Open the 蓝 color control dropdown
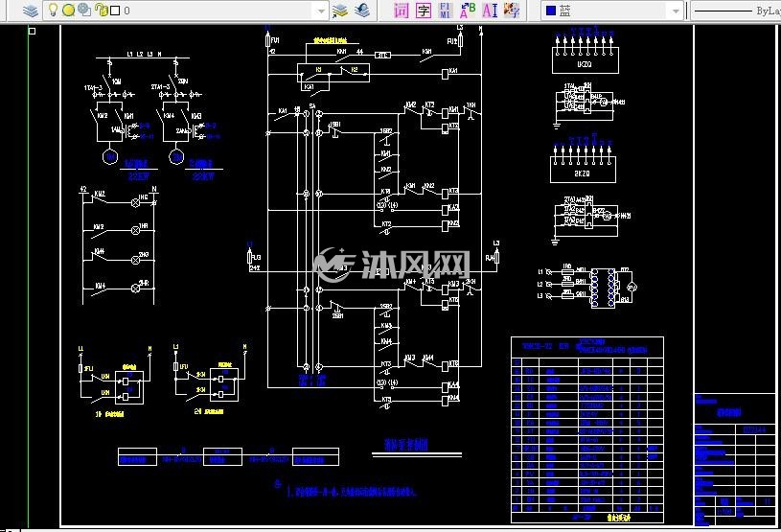Screen dimensions: 781x532 676,11
